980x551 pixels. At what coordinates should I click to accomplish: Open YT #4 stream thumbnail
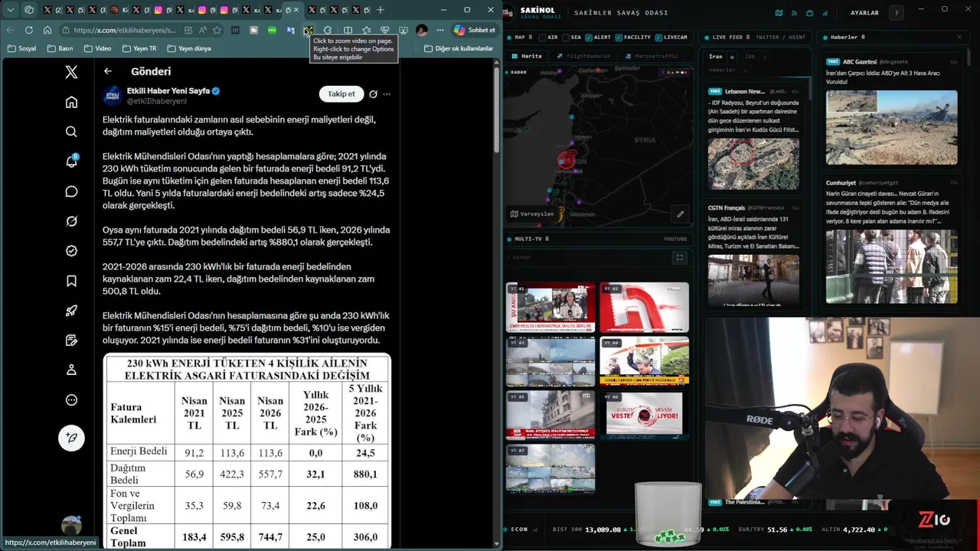pos(644,361)
